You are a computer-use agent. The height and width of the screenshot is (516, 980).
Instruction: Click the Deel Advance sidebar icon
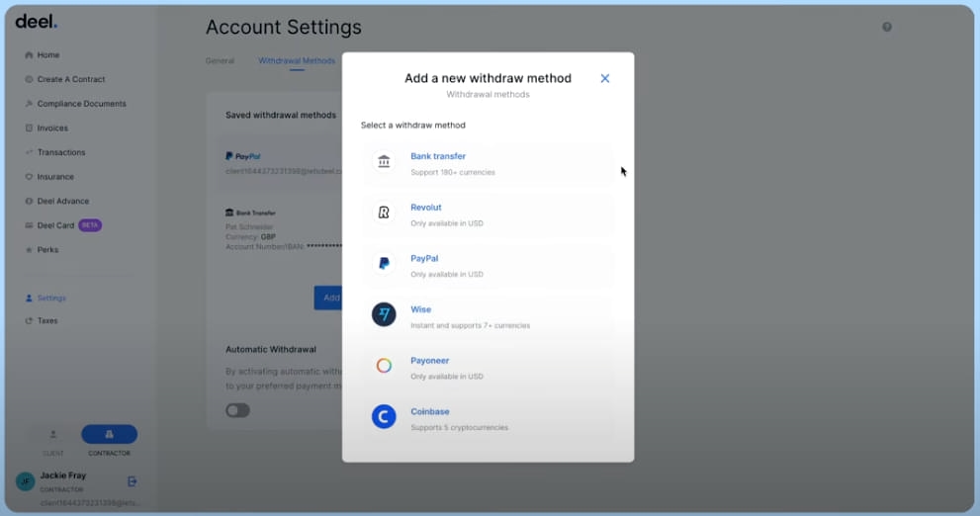point(29,201)
